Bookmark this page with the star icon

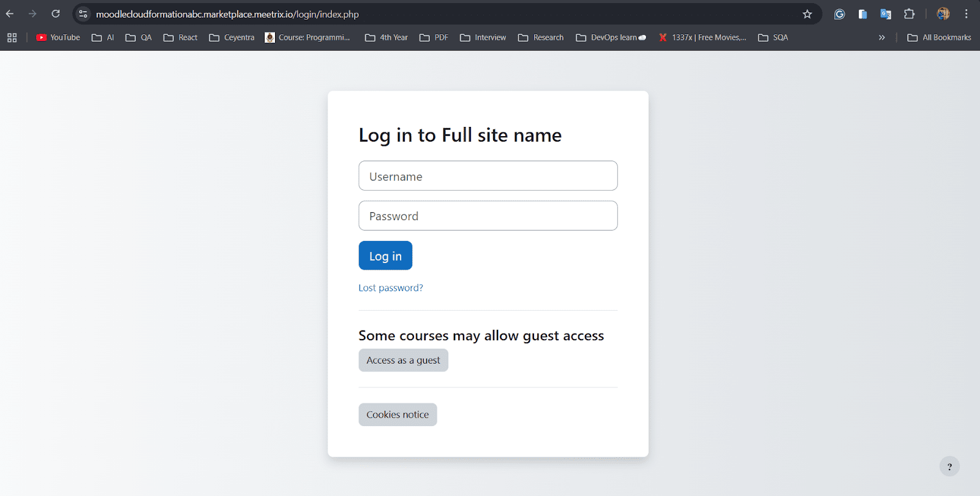tap(807, 14)
